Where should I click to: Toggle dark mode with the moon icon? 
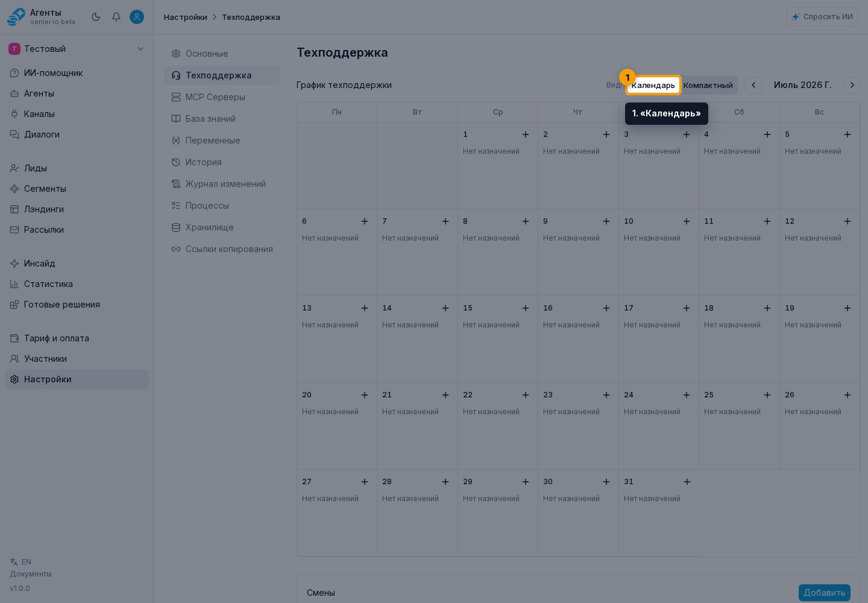[96, 17]
